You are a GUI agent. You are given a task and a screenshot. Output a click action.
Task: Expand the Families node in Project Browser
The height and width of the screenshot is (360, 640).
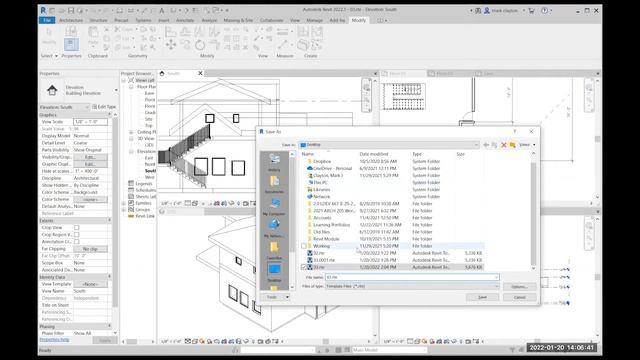coord(124,203)
